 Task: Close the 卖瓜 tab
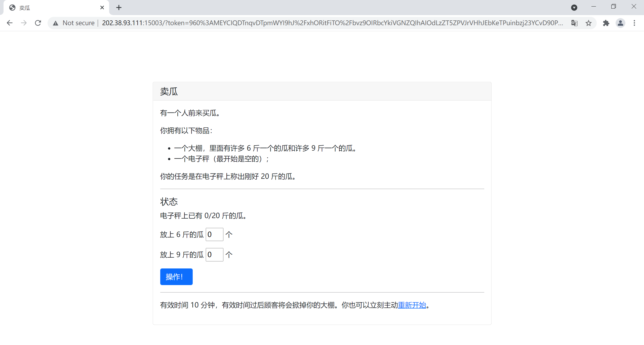102,8
